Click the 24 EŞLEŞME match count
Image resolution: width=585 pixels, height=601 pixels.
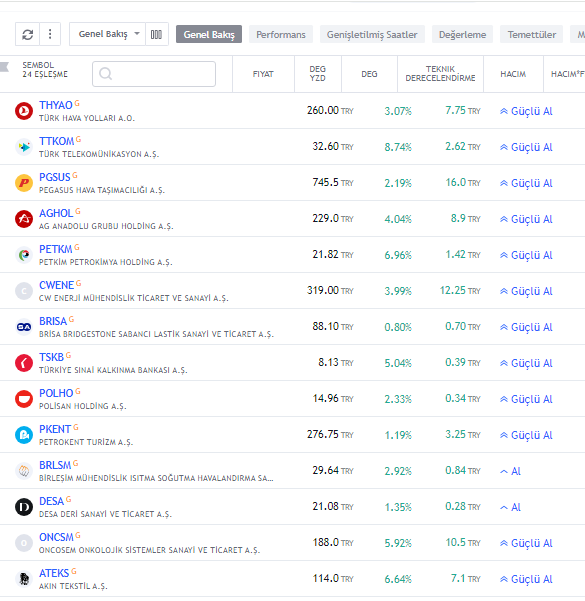pos(45,74)
